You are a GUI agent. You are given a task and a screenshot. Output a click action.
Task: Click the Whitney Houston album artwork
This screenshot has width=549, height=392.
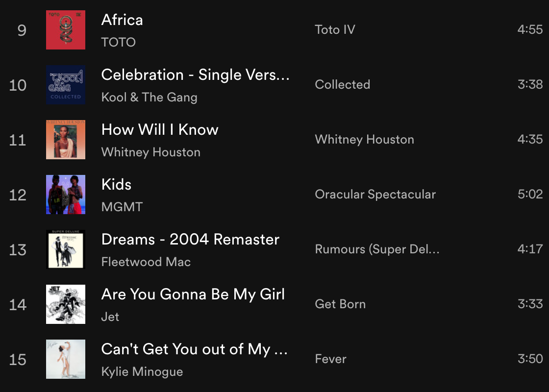[66, 140]
